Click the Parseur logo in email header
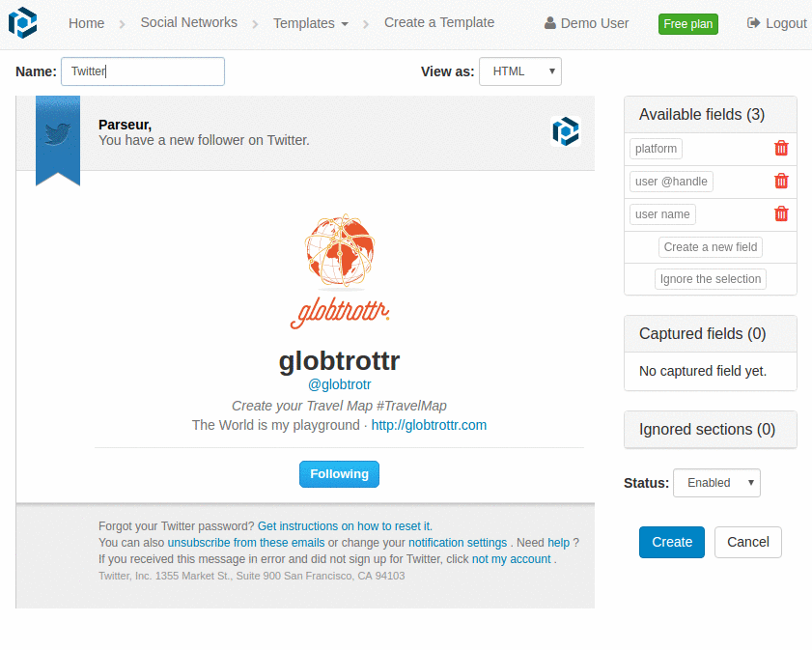The image size is (812, 650). (565, 131)
